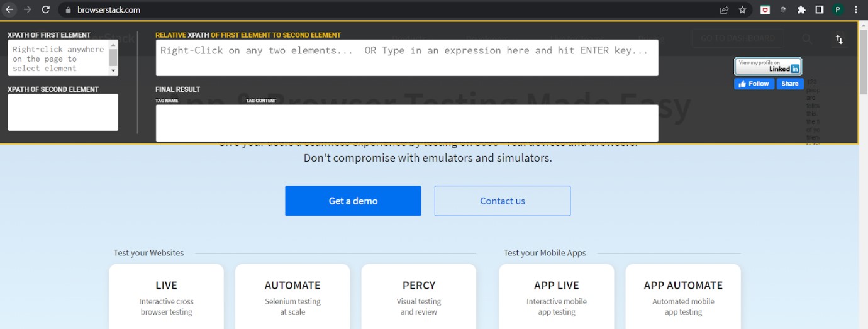The width and height of the screenshot is (868, 329).
Task: Click the TAG CONTENT column label
Action: 261,101
